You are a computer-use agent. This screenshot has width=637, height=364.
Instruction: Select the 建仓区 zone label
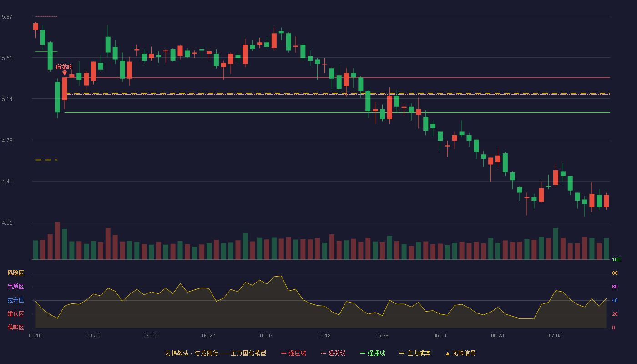point(15,314)
